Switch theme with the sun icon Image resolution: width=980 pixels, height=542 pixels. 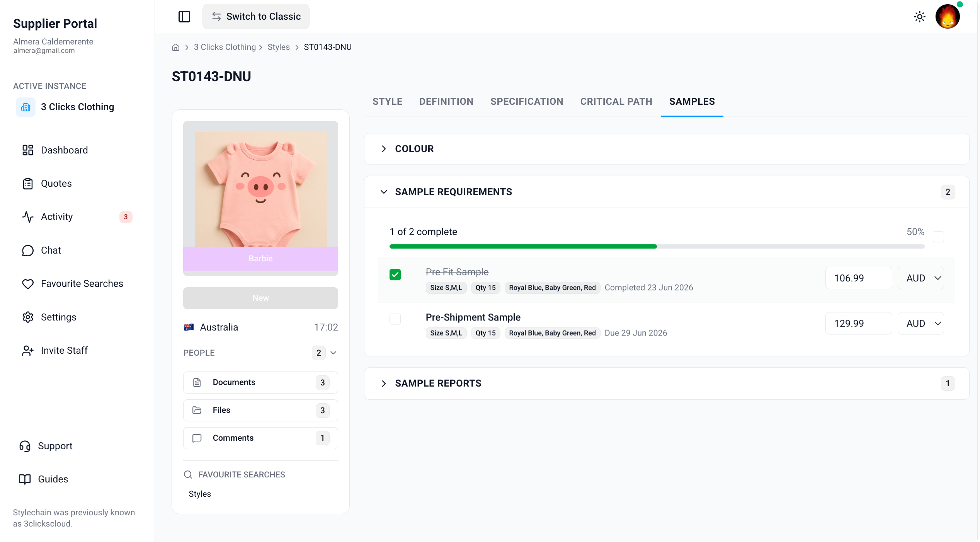coord(920,17)
